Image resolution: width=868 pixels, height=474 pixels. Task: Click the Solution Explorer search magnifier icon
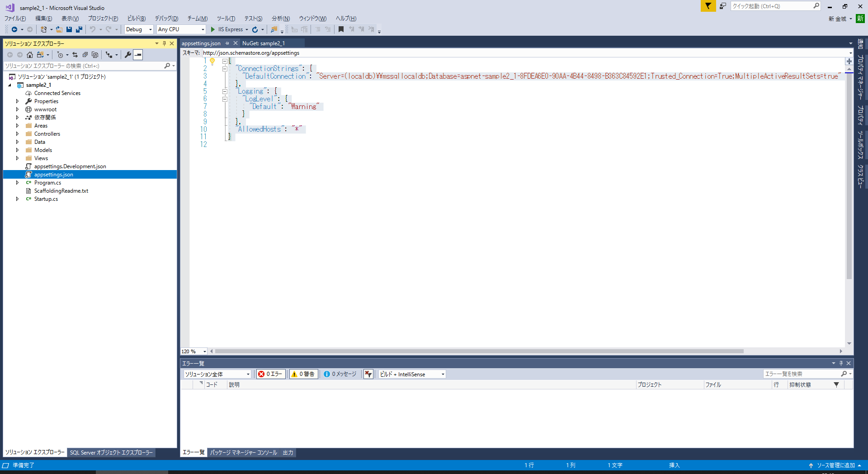click(x=167, y=66)
